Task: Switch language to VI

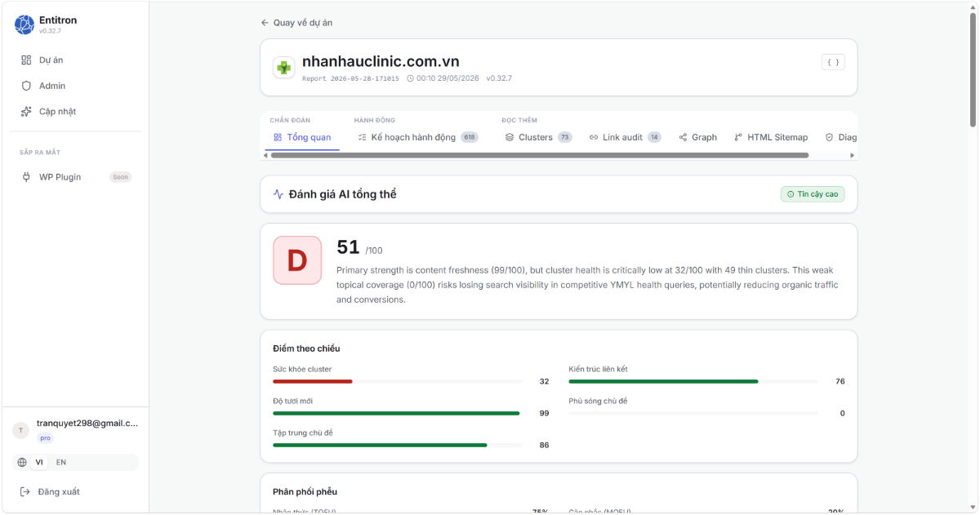Action: pos(39,462)
